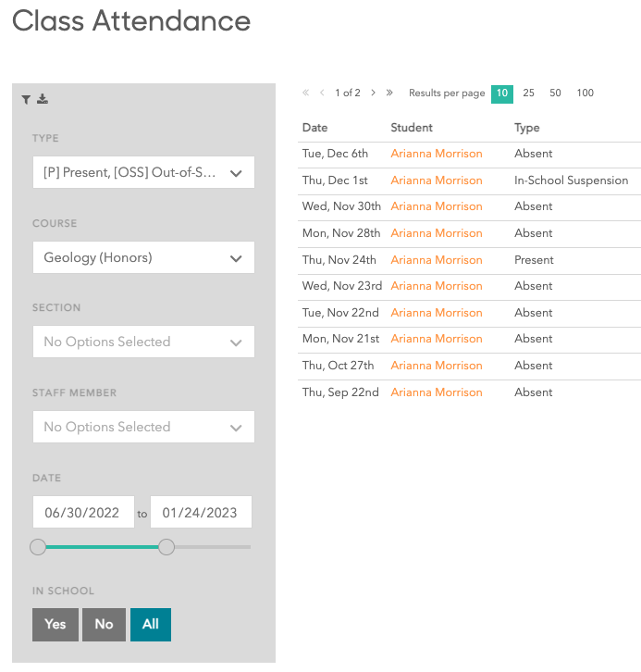Click the right date range slider handle

pyautogui.click(x=166, y=547)
